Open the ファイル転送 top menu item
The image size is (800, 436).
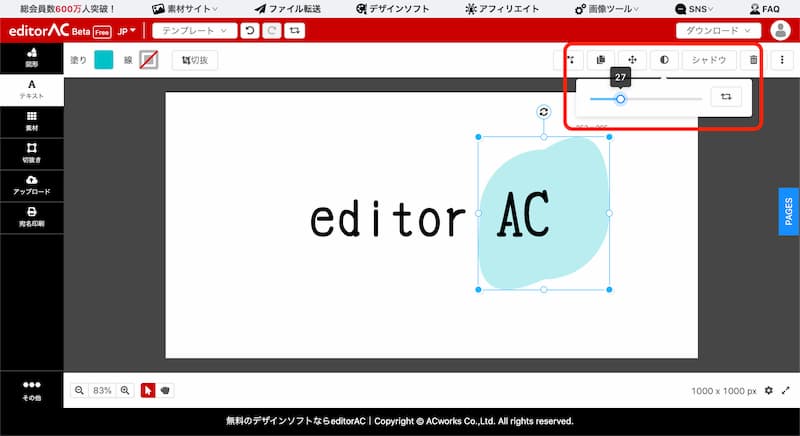click(288, 9)
